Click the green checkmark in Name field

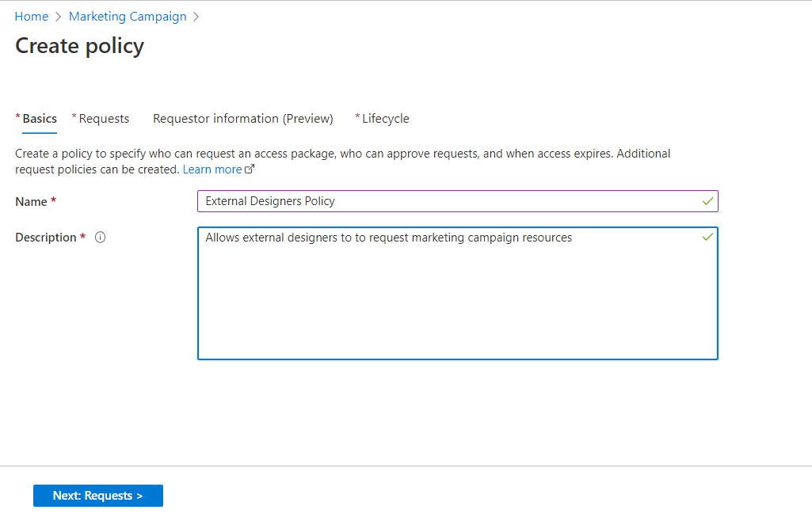[x=707, y=201]
